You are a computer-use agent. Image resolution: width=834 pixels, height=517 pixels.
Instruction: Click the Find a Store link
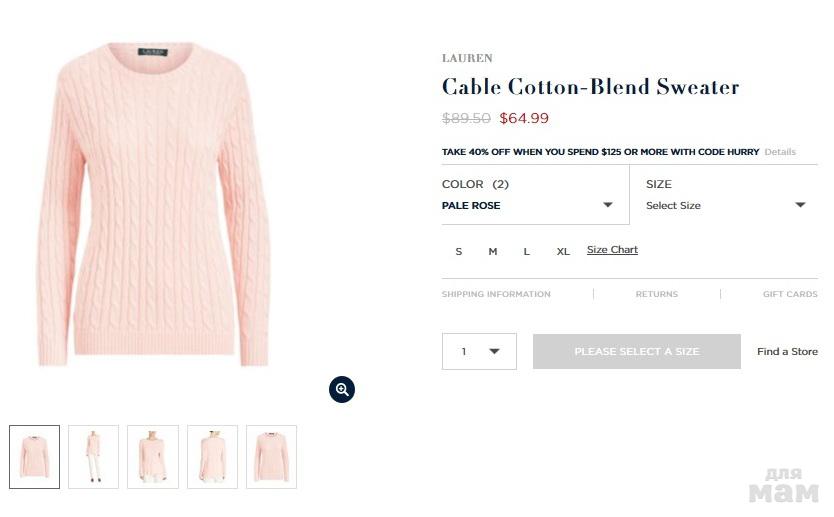coord(787,351)
